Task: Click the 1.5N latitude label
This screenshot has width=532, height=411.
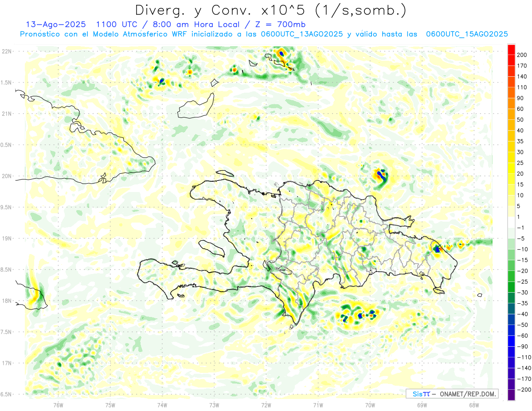Action: [7, 82]
